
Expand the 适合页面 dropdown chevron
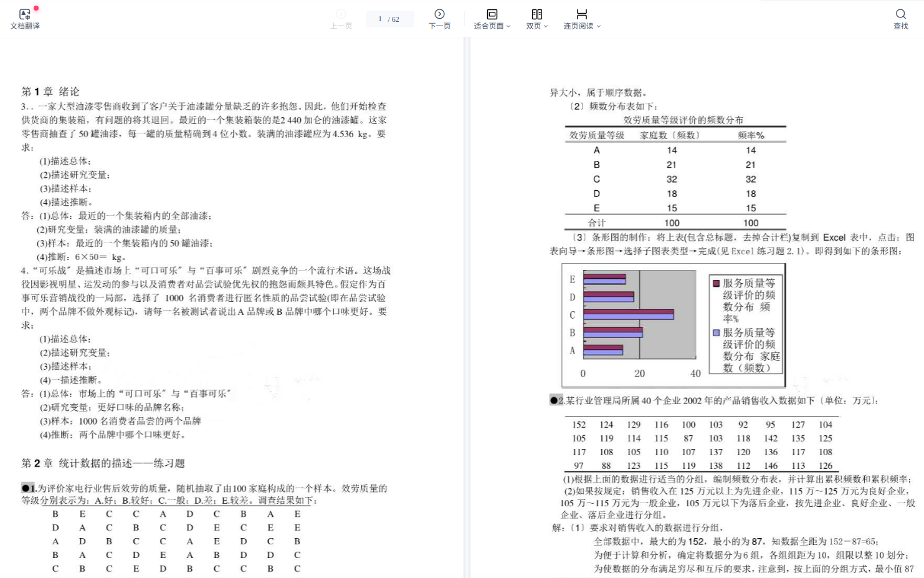click(508, 26)
